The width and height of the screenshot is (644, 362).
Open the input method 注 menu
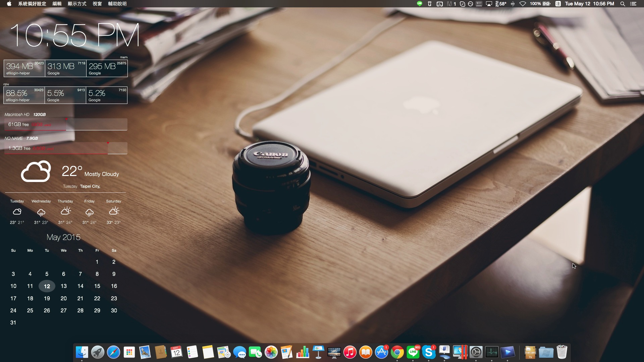pos(558,4)
